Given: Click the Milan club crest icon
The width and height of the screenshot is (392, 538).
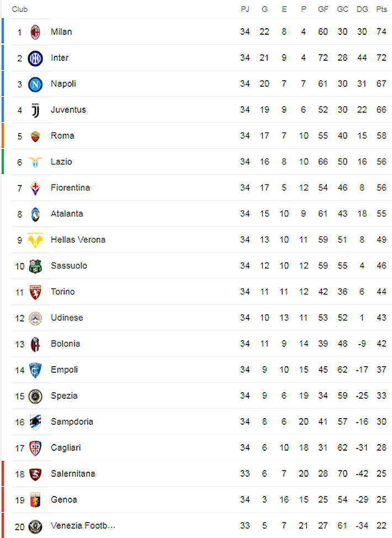Looking at the screenshot, I should pos(35,32).
